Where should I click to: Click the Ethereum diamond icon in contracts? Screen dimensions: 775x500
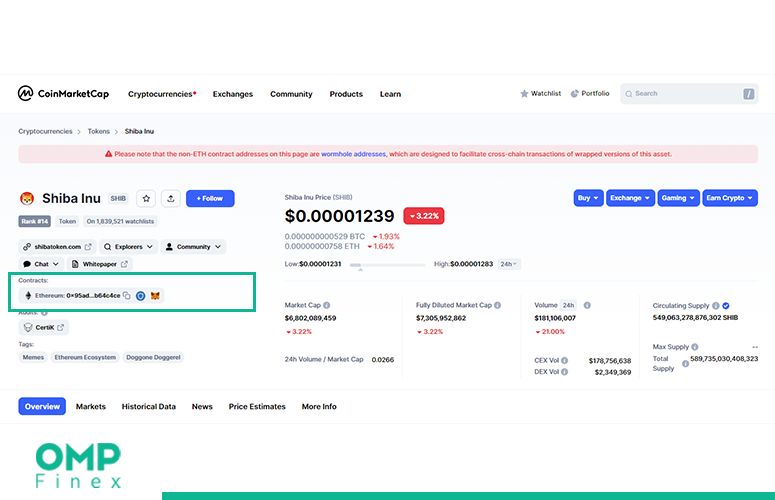click(x=28, y=295)
